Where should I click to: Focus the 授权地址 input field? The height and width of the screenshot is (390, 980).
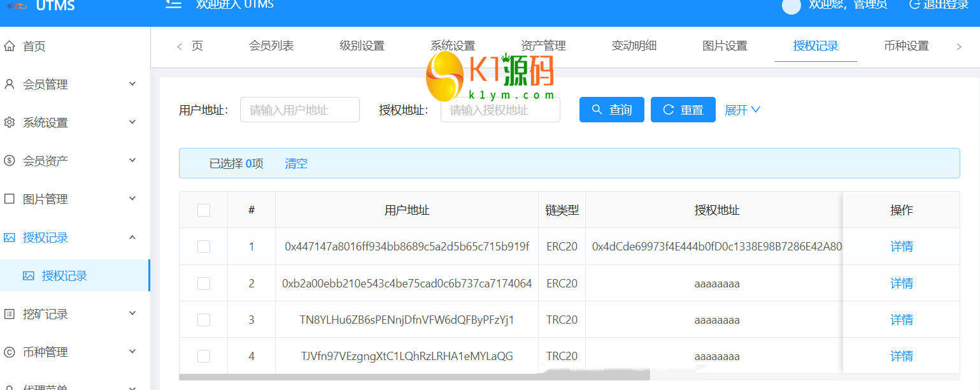pyautogui.click(x=501, y=110)
